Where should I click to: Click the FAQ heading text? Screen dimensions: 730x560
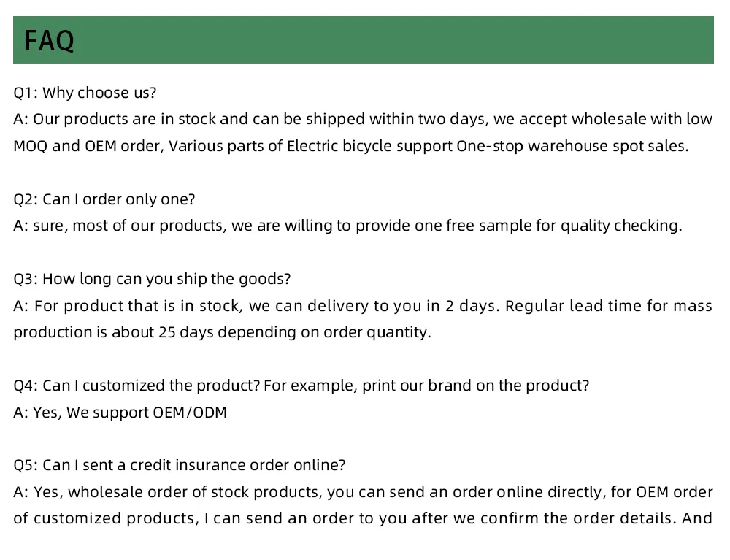coord(50,41)
